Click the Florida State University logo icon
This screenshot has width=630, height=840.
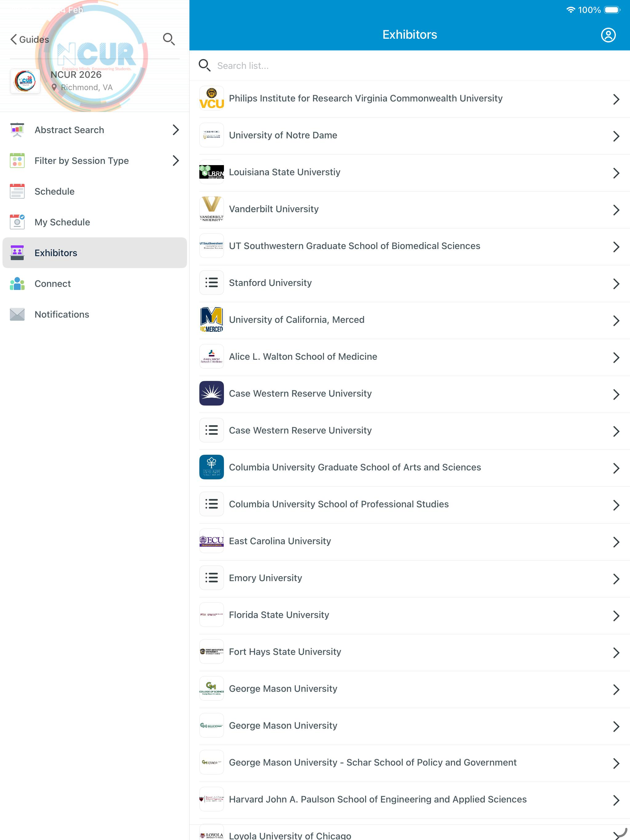pos(212,615)
